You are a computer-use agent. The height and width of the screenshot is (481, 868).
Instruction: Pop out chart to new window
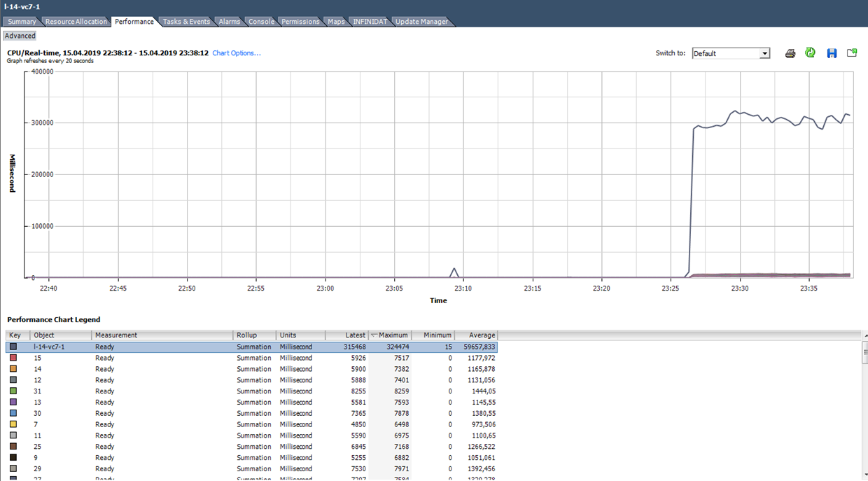852,53
